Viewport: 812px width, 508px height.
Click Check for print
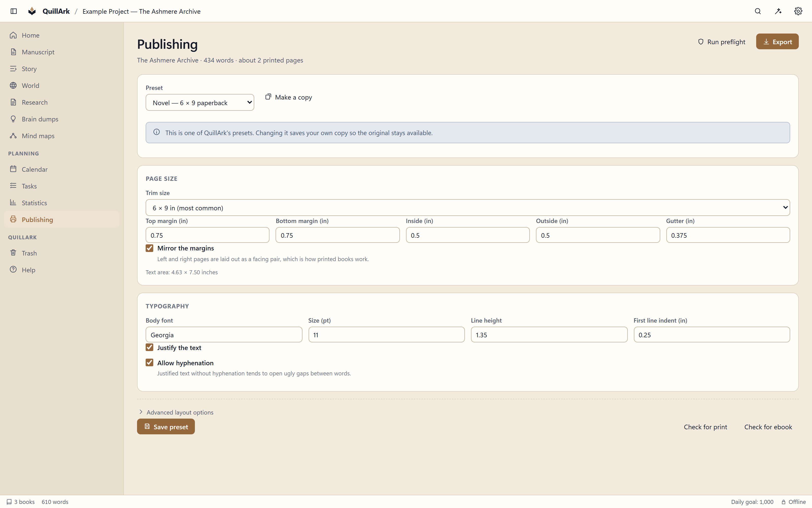(x=705, y=427)
